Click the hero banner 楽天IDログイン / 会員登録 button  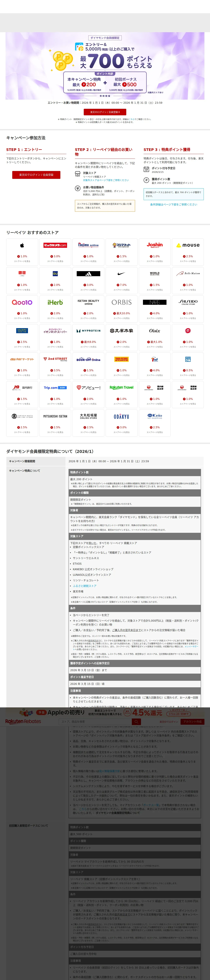coord(105,112)
